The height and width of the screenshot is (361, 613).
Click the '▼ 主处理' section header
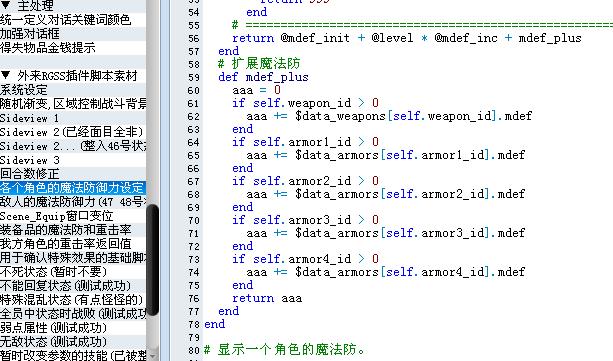pyautogui.click(x=73, y=5)
